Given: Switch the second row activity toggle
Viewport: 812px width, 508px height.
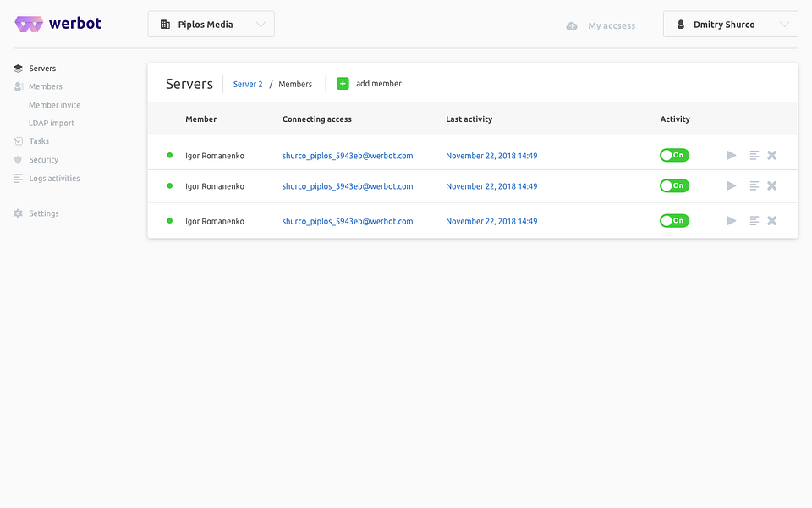Looking at the screenshot, I should [x=674, y=186].
